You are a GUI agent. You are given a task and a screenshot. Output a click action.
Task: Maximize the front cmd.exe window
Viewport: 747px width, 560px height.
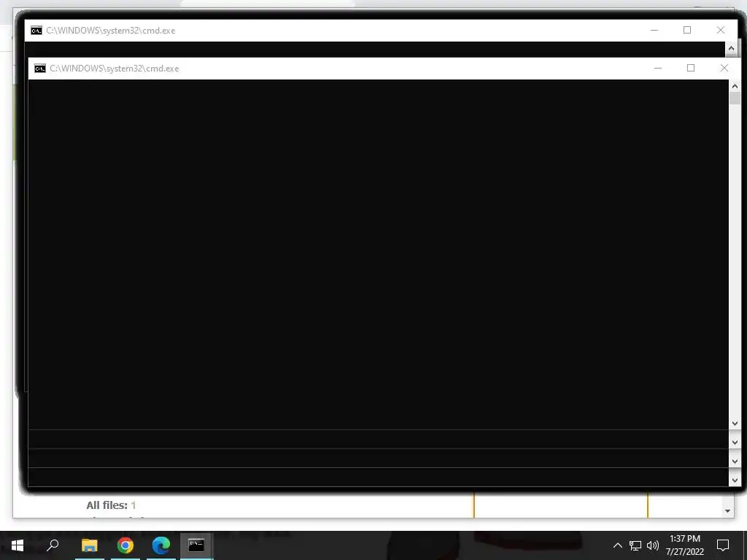tap(691, 68)
